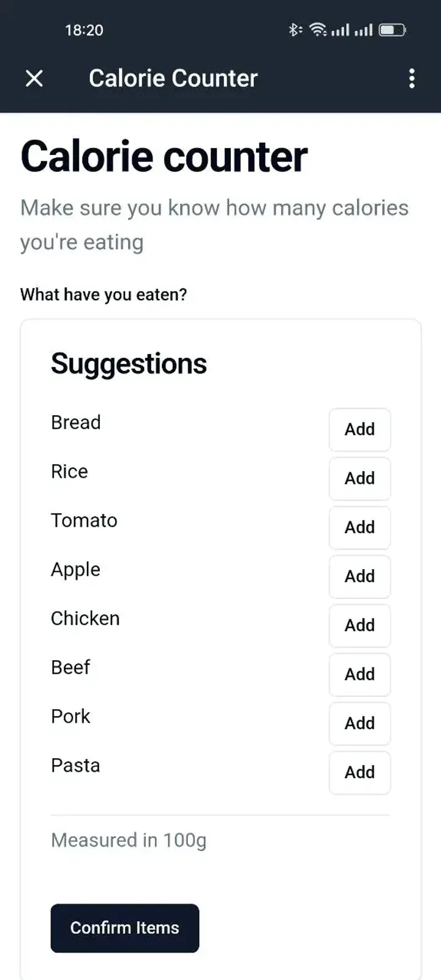Tap the Bluetooth status icon
441x980 pixels.
(295, 29)
